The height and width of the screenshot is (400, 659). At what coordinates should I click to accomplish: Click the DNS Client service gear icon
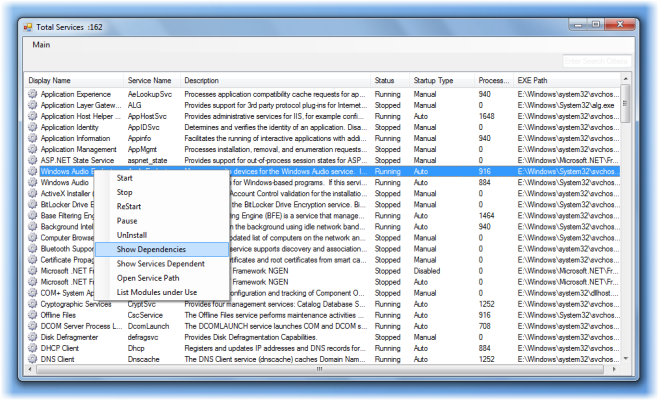click(x=32, y=358)
